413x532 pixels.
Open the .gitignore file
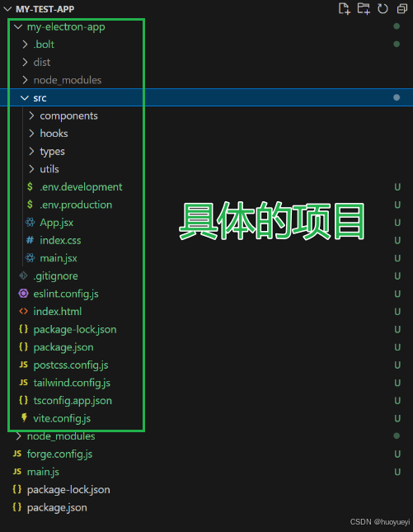[55, 276]
